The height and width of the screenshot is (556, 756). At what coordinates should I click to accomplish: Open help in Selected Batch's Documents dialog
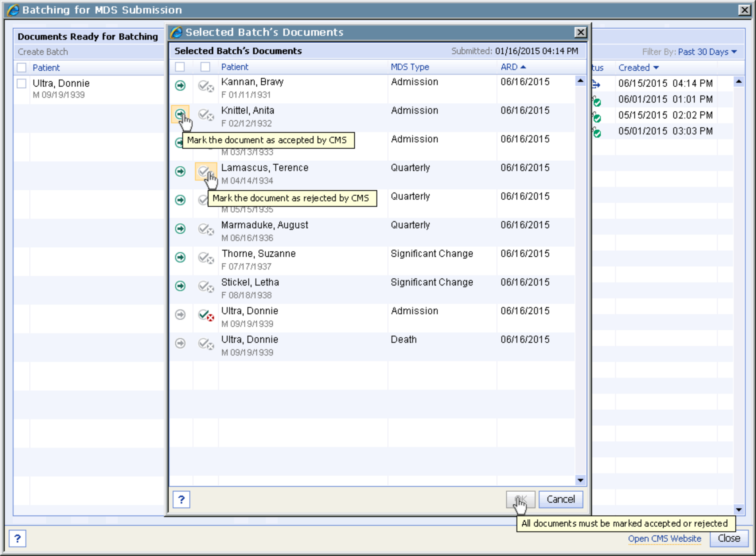coord(181,499)
